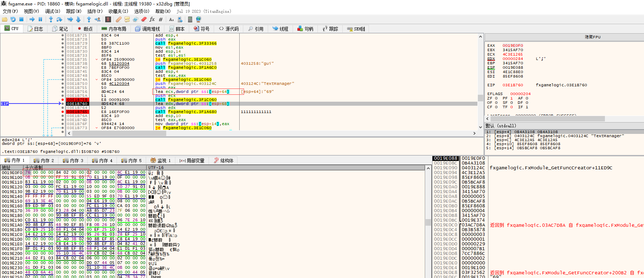Launch the Scylla plugin icon
Image resolution: width=644 pixels, height=278 pixels.
pos(108,19)
